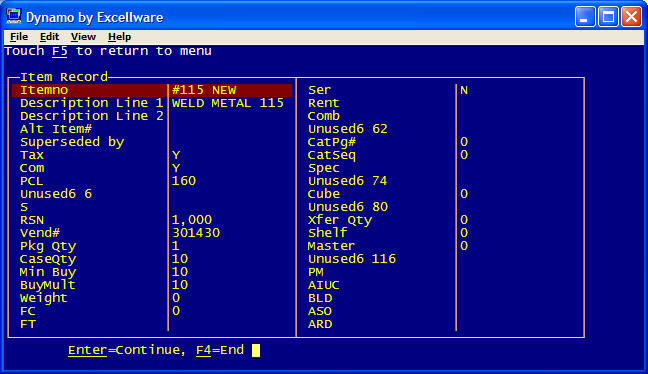
Task: Click the Spec field label
Action: pos(324,168)
